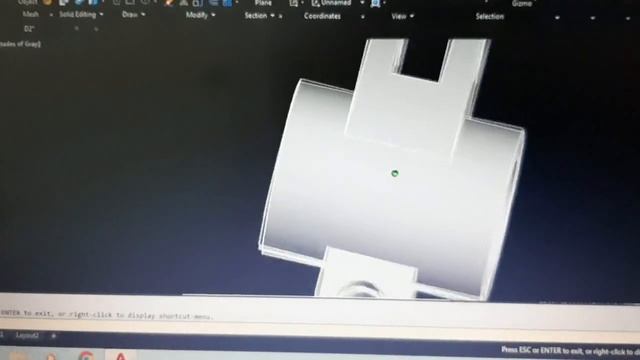
Task: Click the green orbit center marker
Action: pos(395,173)
